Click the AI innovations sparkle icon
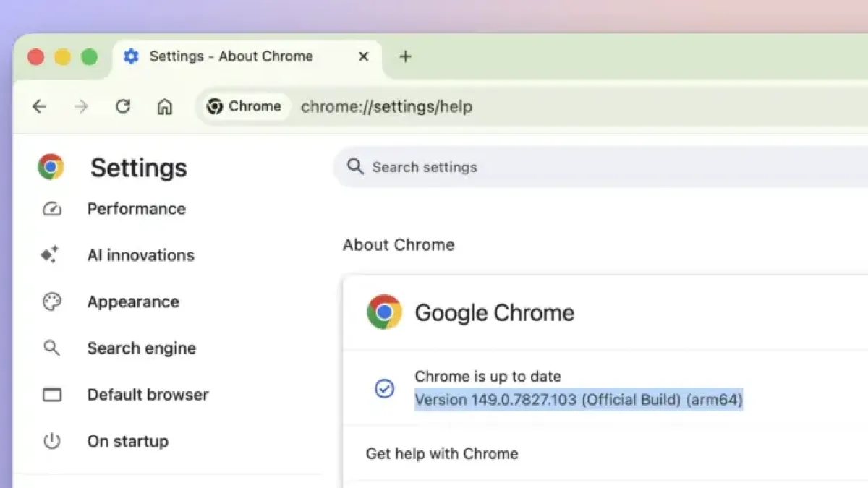The image size is (868, 488). (x=50, y=255)
